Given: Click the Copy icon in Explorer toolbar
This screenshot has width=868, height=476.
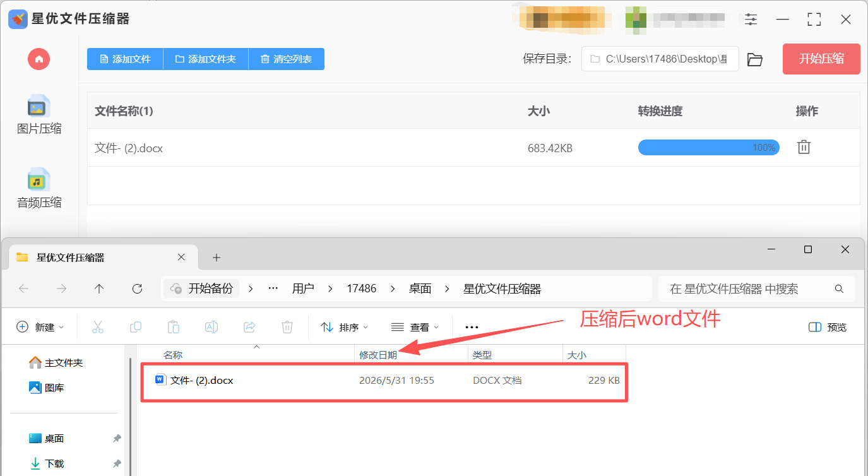Looking at the screenshot, I should tap(135, 327).
